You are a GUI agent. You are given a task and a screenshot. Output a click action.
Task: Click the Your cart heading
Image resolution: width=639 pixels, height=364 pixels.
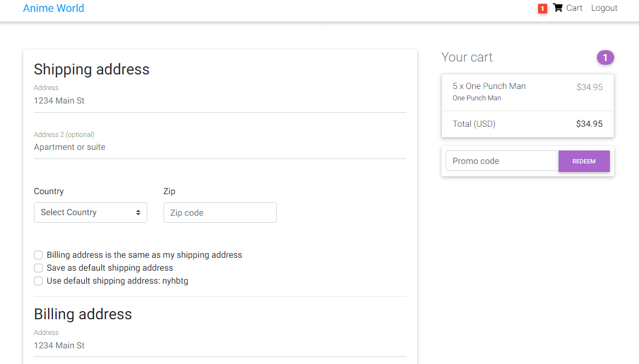(x=467, y=57)
